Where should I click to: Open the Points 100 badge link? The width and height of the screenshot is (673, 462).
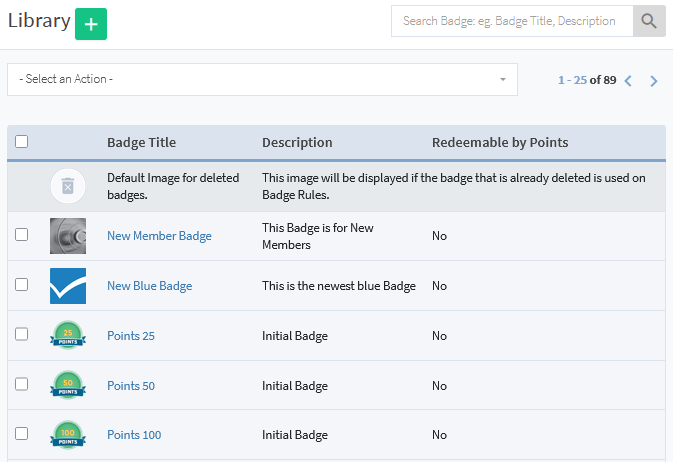tap(134, 435)
